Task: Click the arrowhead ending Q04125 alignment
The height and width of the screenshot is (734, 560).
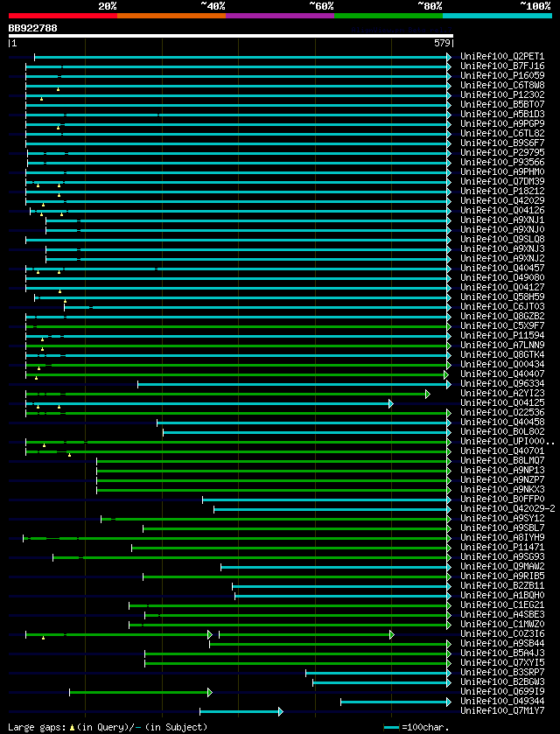Action: tap(391, 403)
